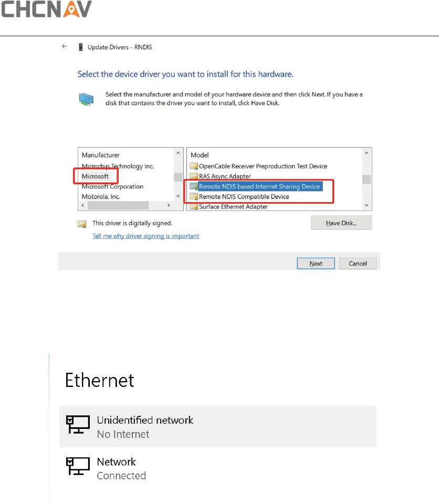Click the connected Network Ethernet icon

(78, 466)
